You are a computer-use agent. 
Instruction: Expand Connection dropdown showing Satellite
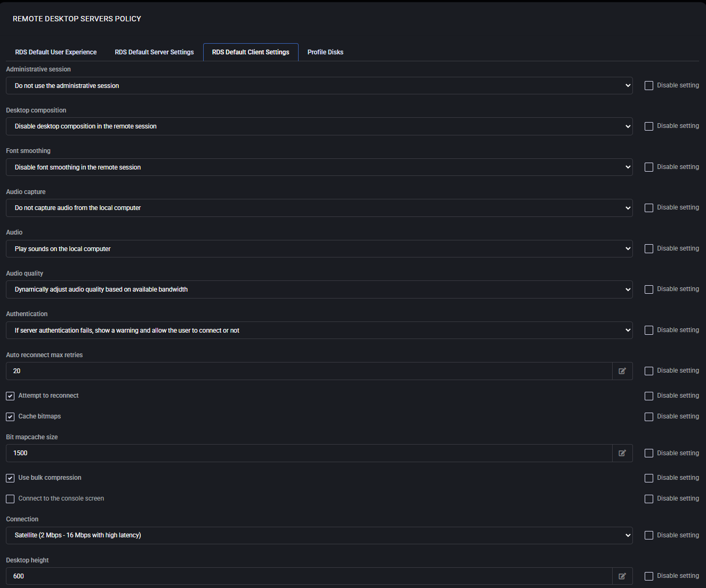pos(319,535)
